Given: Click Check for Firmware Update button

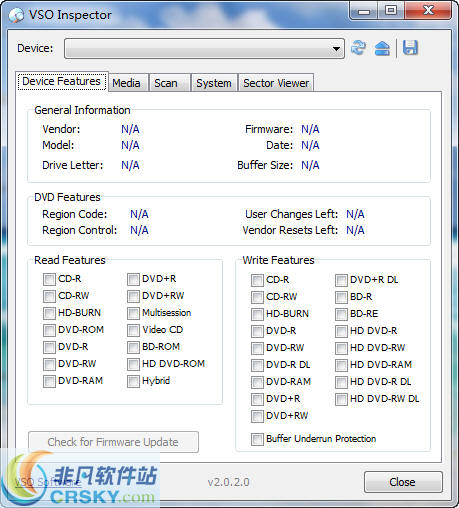Looking at the screenshot, I should tap(113, 442).
